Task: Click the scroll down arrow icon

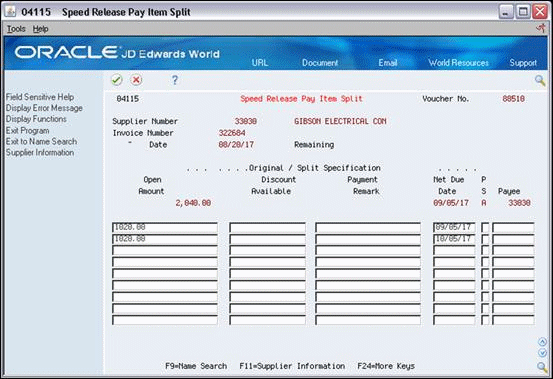Action: [x=542, y=353]
